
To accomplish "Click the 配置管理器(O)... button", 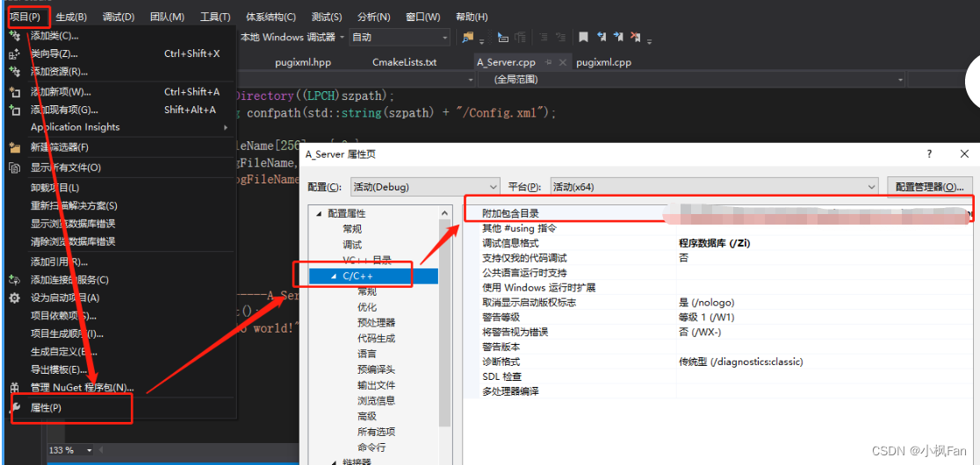I will 929,187.
